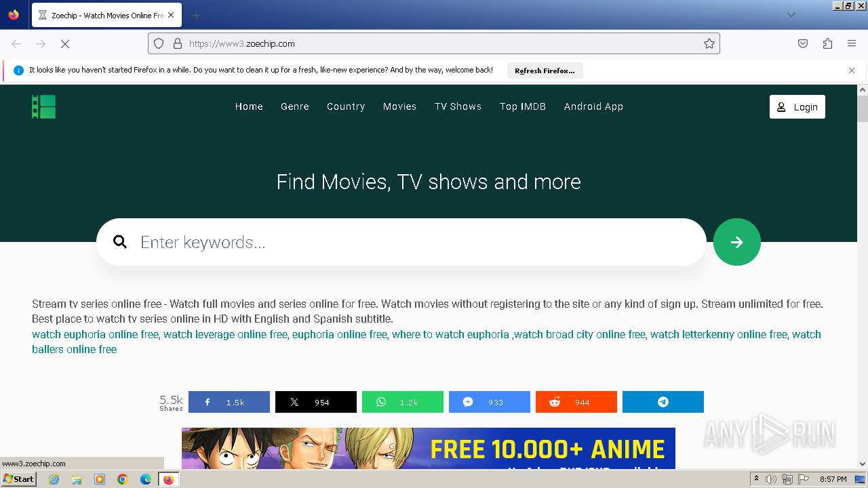This screenshot has height=488, width=868.
Task: Open the Genre menu
Action: pyautogui.click(x=295, y=106)
